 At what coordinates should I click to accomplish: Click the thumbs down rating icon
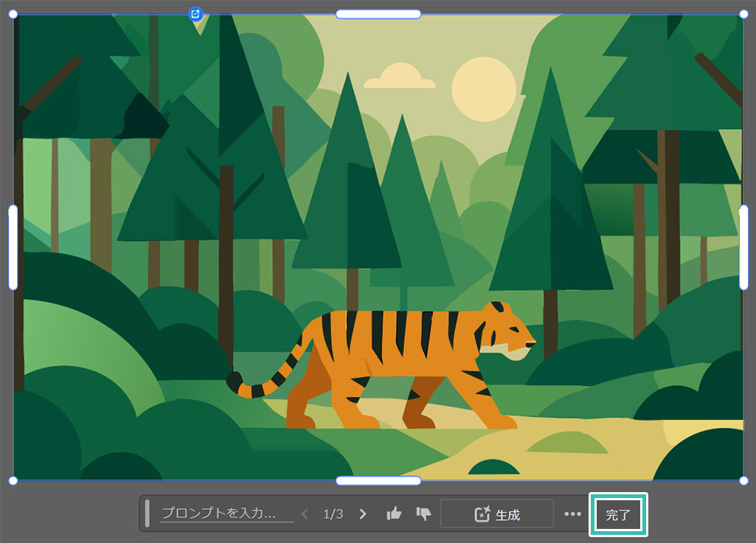coord(423,513)
